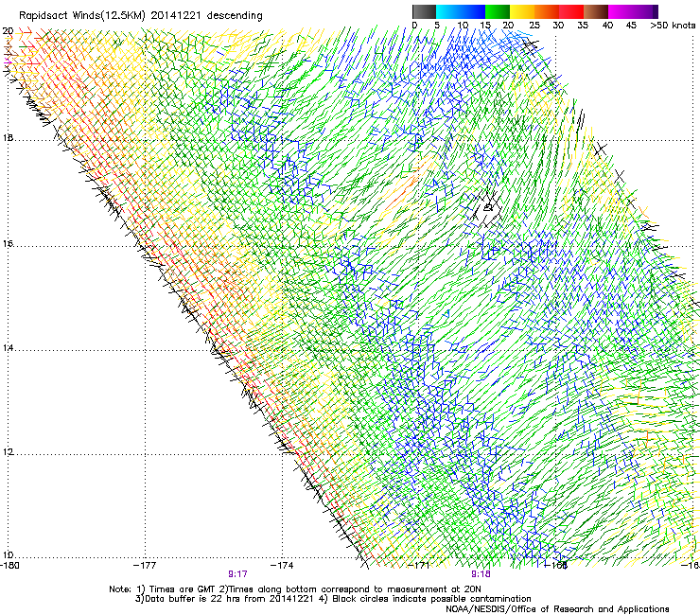Viewport: 700px width, 615px height.
Task: Click the legend tick label '40'
Action: [x=607, y=26]
